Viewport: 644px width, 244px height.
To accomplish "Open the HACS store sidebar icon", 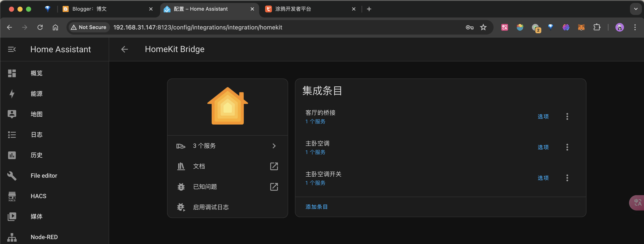I will tap(12, 196).
